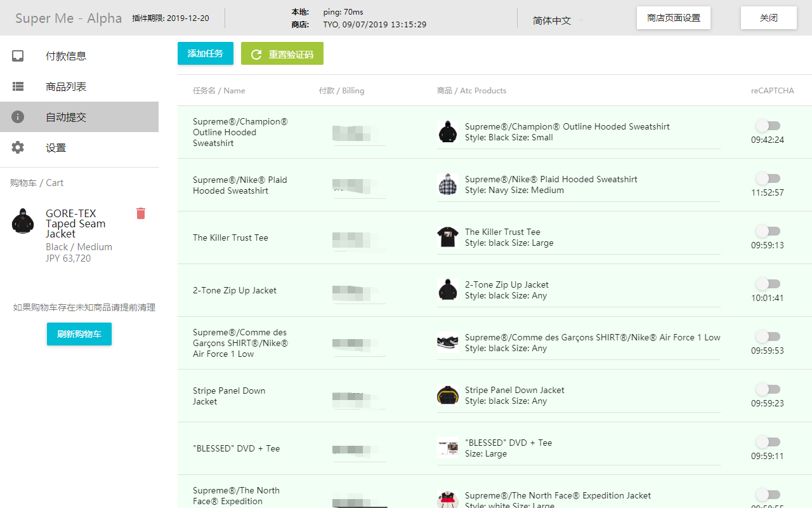
Task: Click task name The Killer Trust Tee
Action: [230, 237]
